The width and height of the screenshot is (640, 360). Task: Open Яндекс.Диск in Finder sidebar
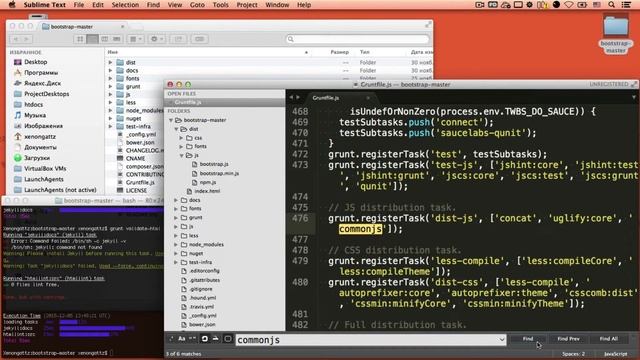pos(42,83)
